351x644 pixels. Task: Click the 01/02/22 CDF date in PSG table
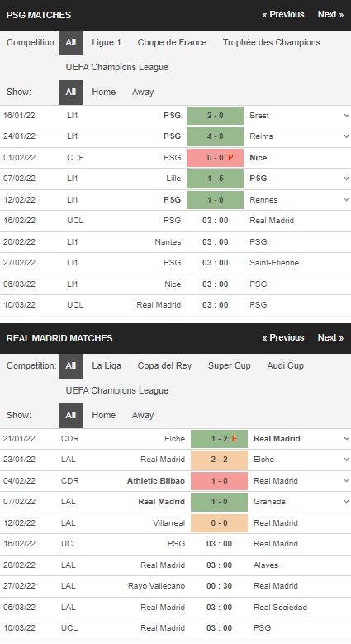[x=19, y=158]
